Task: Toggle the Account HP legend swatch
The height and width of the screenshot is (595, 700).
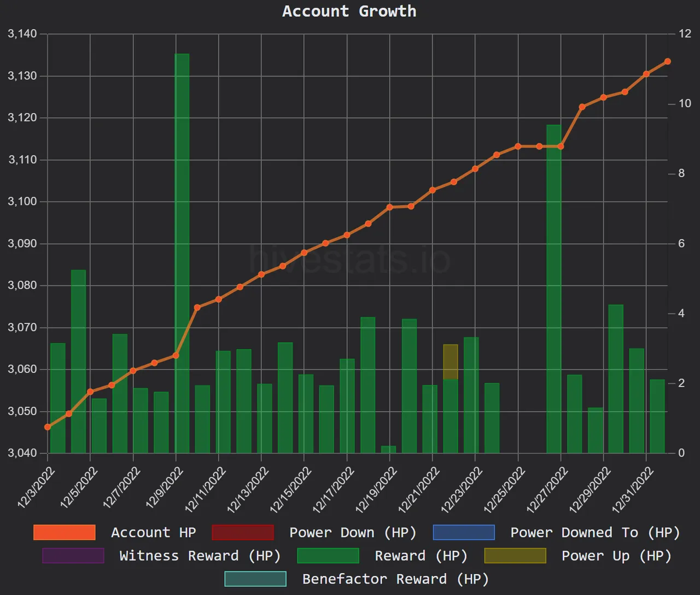Action: 65,532
